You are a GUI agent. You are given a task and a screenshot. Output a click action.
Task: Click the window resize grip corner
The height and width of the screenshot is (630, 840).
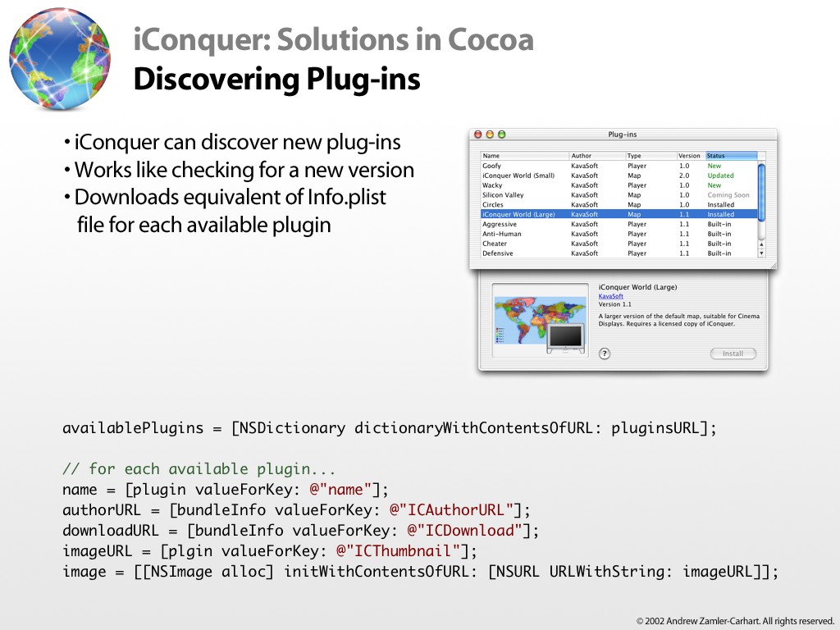tap(772, 265)
